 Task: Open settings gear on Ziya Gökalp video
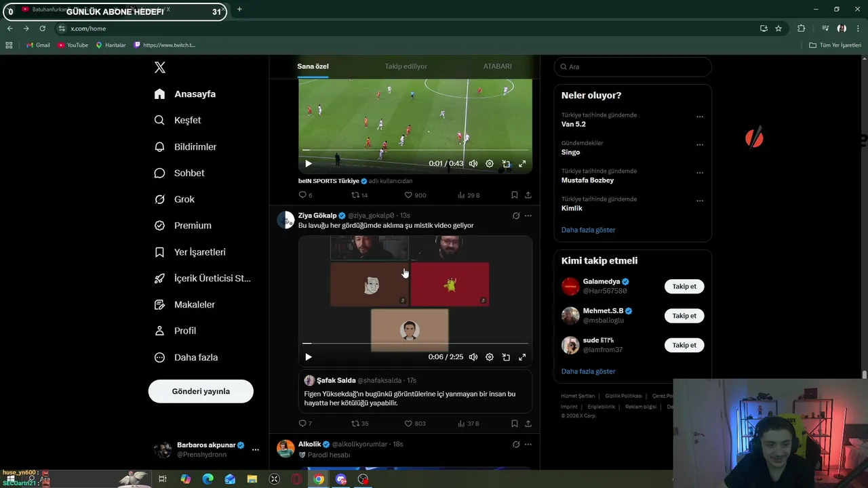click(x=490, y=357)
